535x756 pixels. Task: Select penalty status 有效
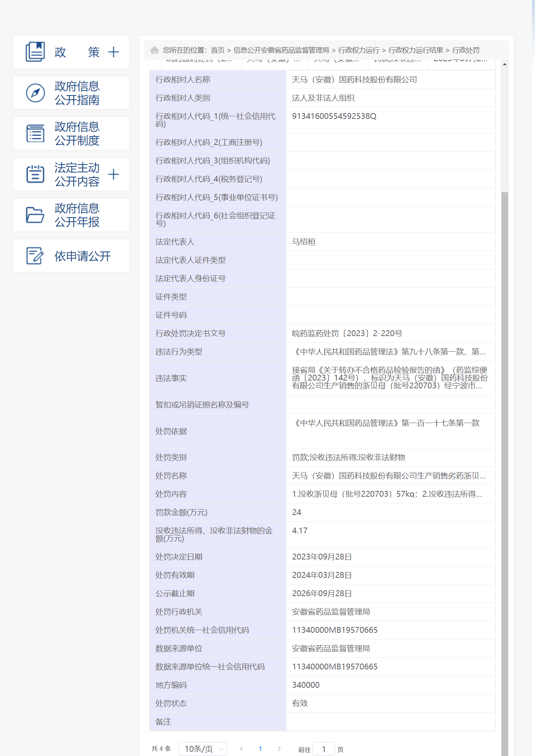(300, 703)
